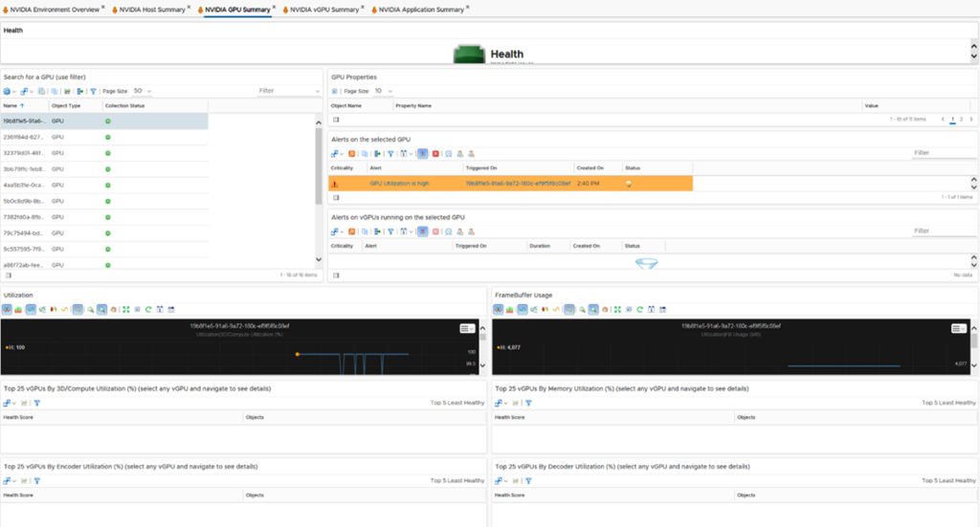This screenshot has width=980, height=527.
Task: Select GPU row starting with 7382fd0a
Action: 104,217
